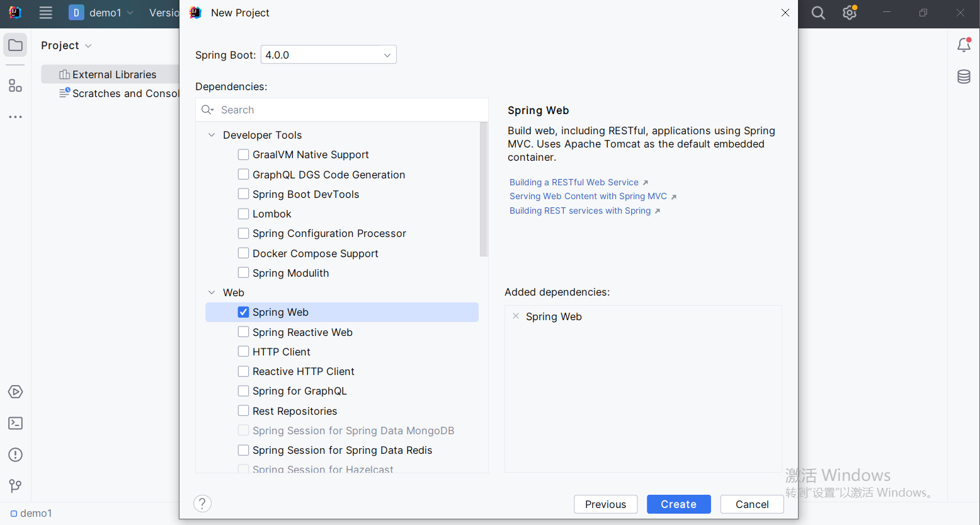Check Spring Configuration Processor

(x=243, y=233)
